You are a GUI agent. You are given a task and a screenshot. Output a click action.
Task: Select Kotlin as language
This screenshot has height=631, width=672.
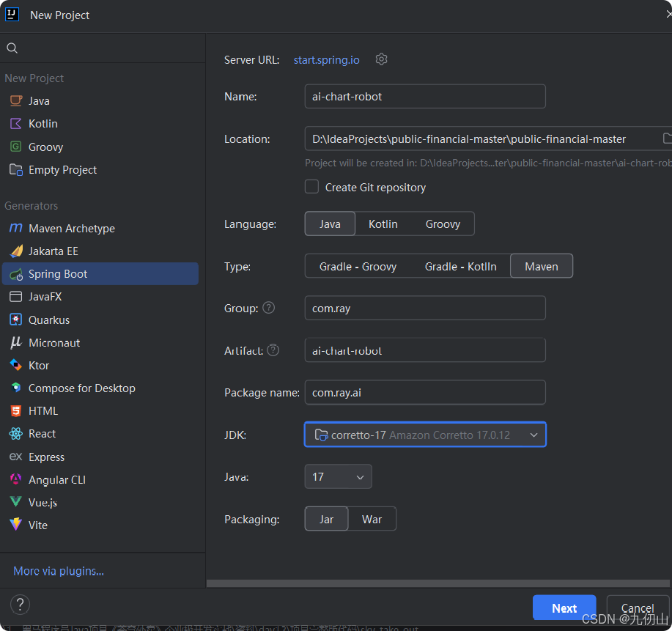[383, 224]
